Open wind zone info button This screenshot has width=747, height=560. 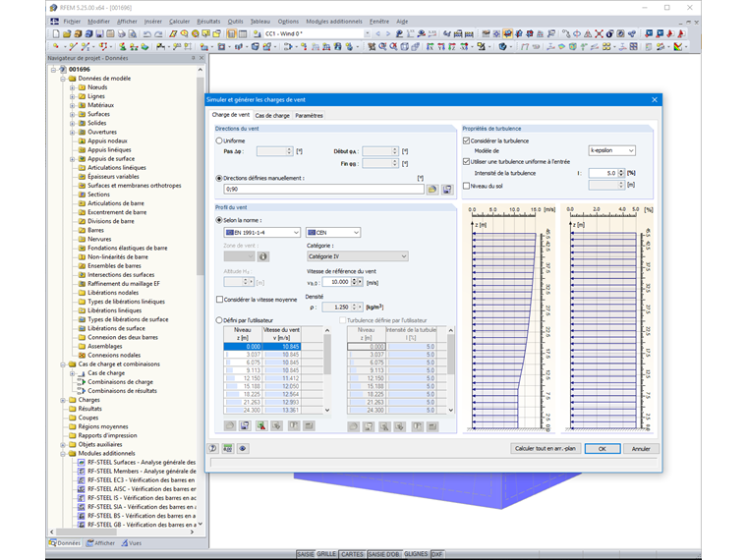pyautogui.click(x=263, y=256)
